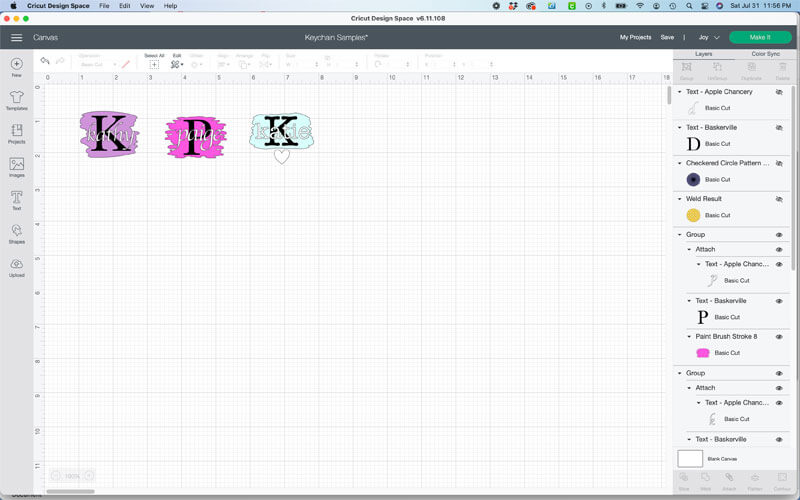Hide the Baskerville P text layer
Screen dimensions: 800x500
[x=779, y=302]
